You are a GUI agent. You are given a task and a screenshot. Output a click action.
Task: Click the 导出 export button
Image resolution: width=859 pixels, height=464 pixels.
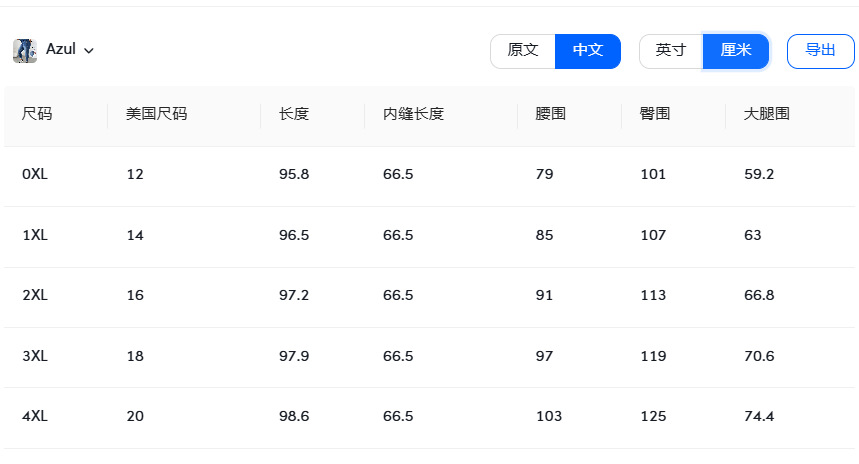point(820,51)
